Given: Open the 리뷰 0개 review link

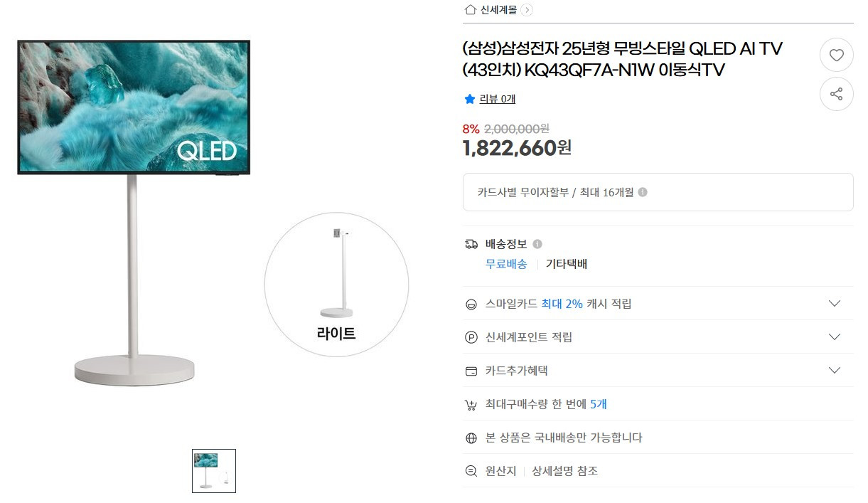Looking at the screenshot, I should click(x=496, y=99).
